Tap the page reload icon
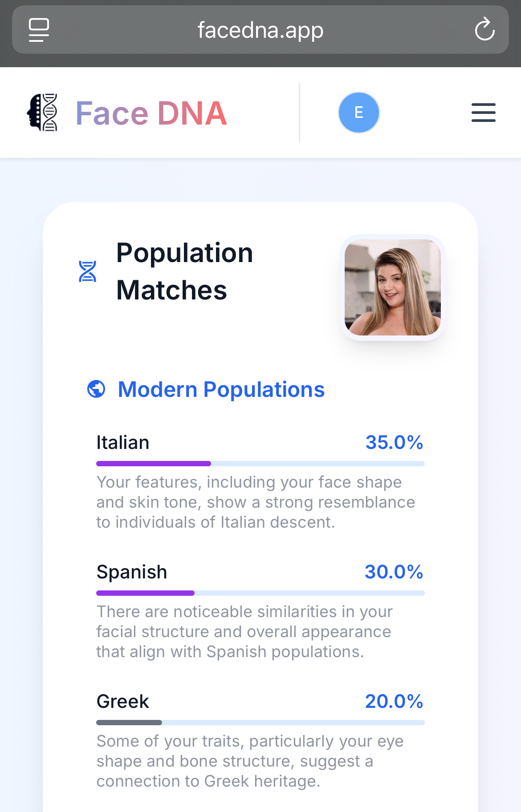 point(484,29)
